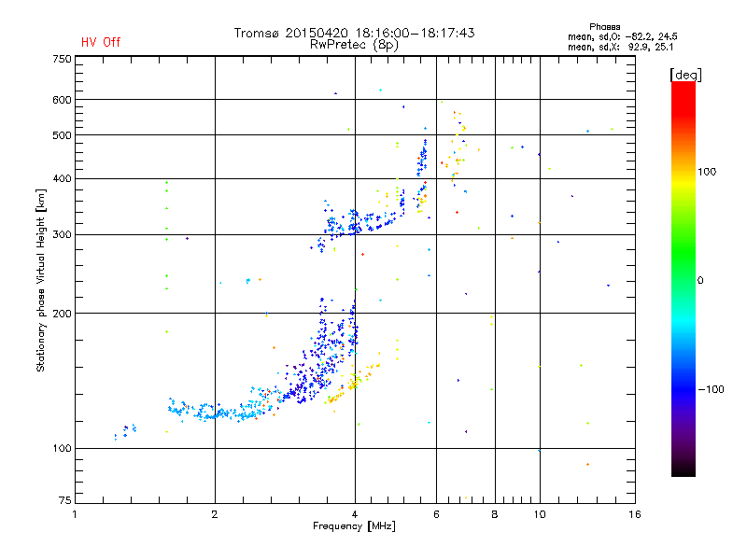This screenshot has height=560, width=747.
Task: Click the x-axis label '2'
Action: (215, 514)
